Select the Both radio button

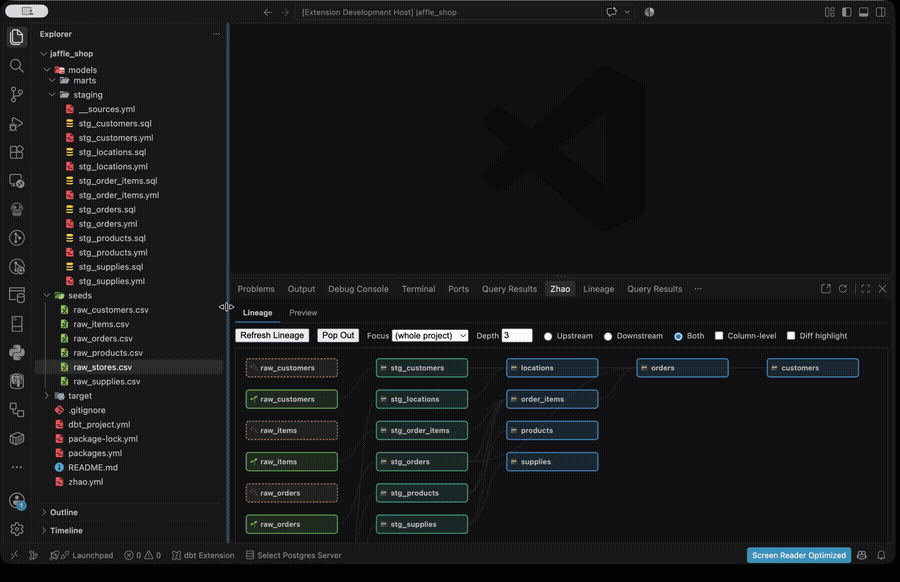[x=678, y=336]
